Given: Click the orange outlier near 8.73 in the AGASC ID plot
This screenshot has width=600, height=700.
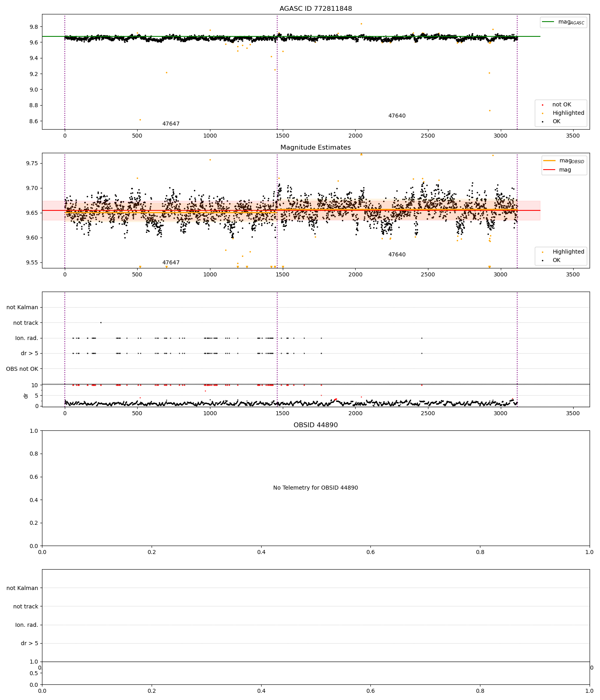Looking at the screenshot, I should pyautogui.click(x=490, y=110).
